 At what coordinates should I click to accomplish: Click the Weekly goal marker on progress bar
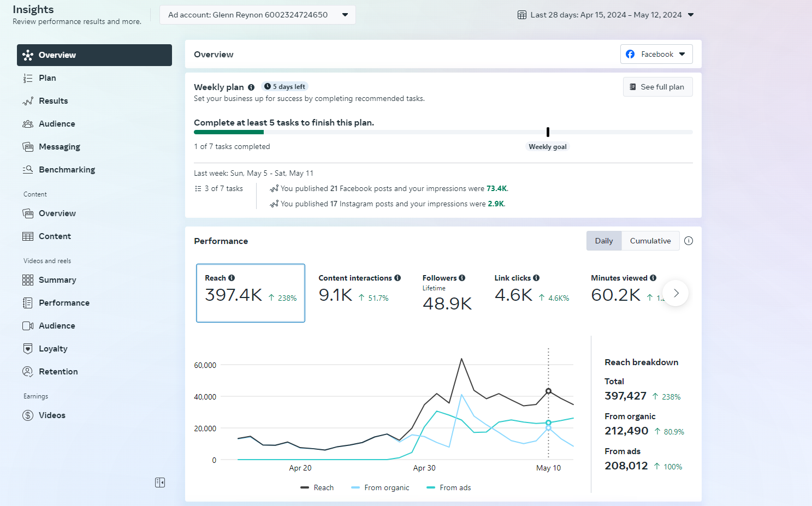[x=548, y=132]
